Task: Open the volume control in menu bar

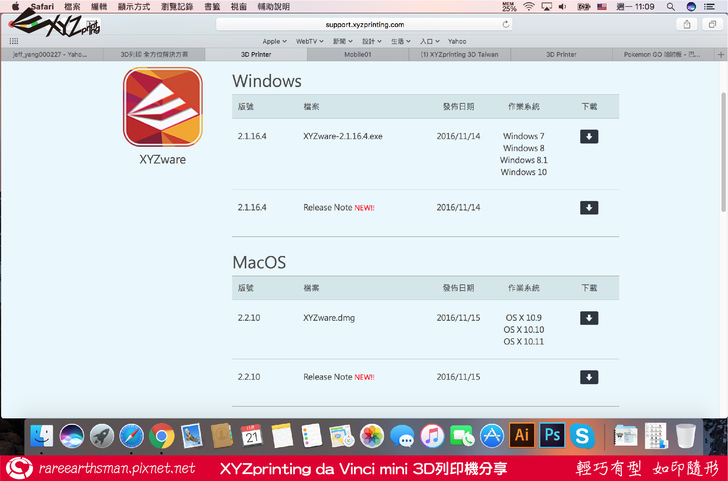Action: pos(562,6)
